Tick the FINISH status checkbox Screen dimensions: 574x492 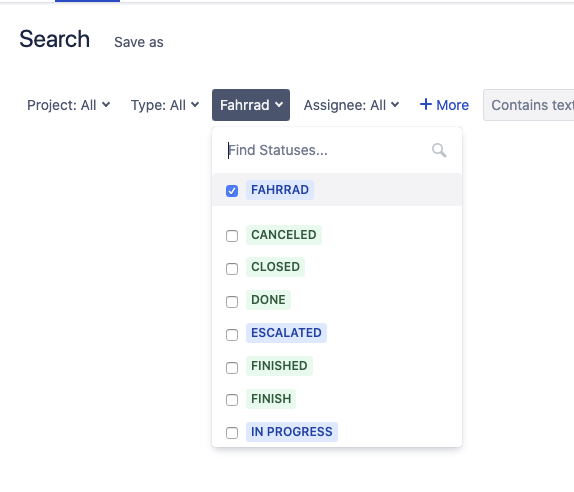coord(232,400)
